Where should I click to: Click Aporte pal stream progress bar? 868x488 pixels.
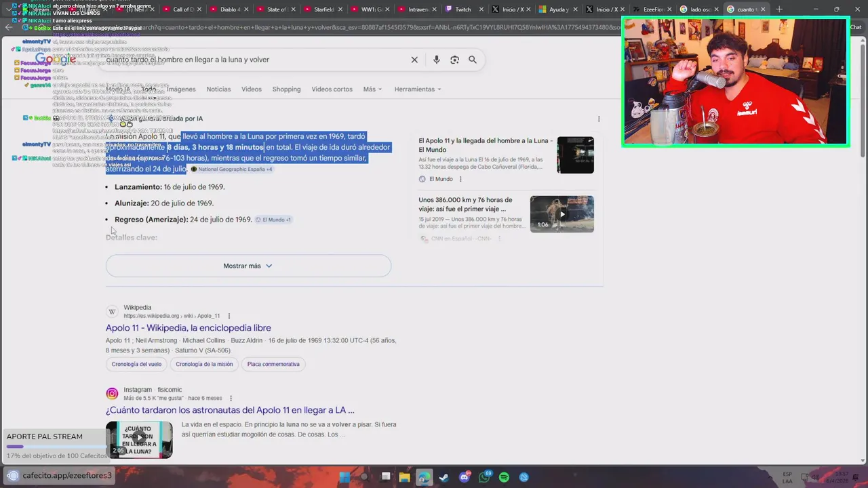click(56, 447)
